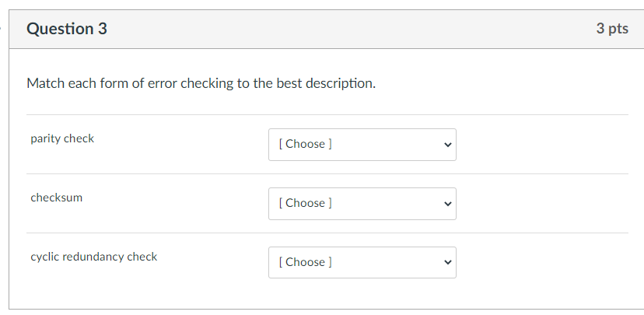Image resolution: width=644 pixels, height=315 pixels.
Task: Click the "3 pts" point value
Action: (x=612, y=29)
